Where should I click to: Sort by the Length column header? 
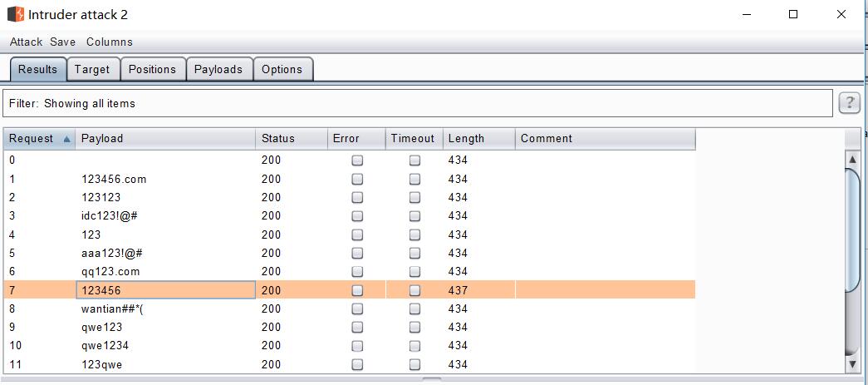coord(478,139)
